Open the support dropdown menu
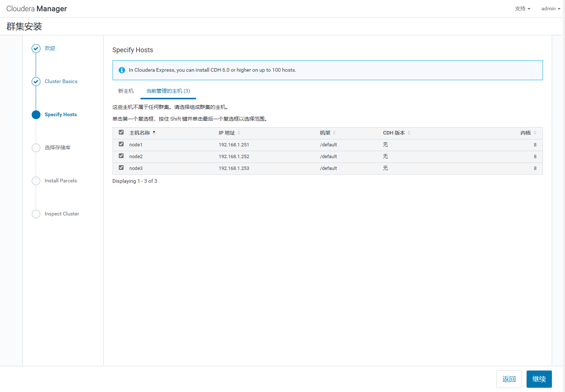The height and width of the screenshot is (392, 565). tap(522, 9)
